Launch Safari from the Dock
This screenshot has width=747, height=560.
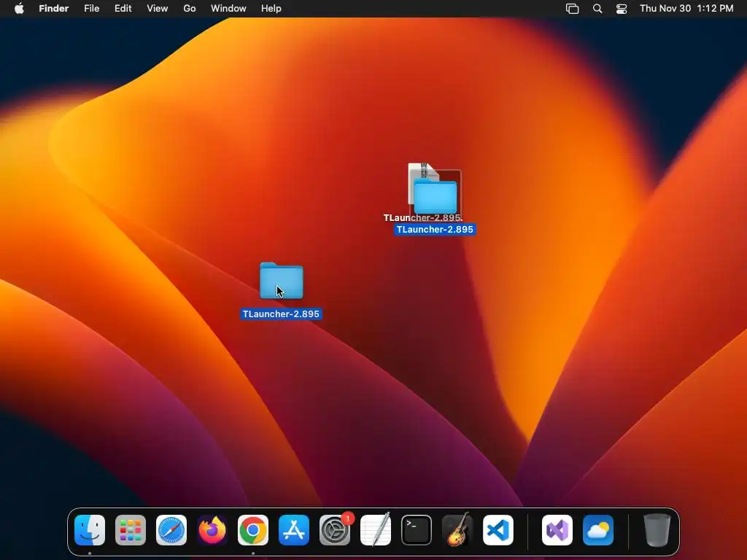point(171,530)
